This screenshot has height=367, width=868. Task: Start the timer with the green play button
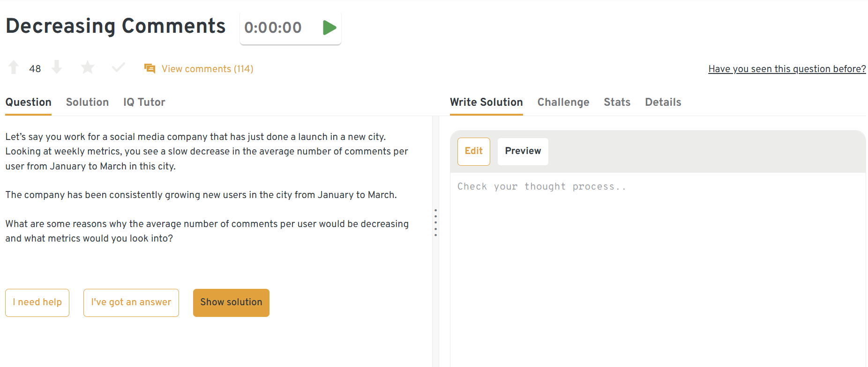329,28
